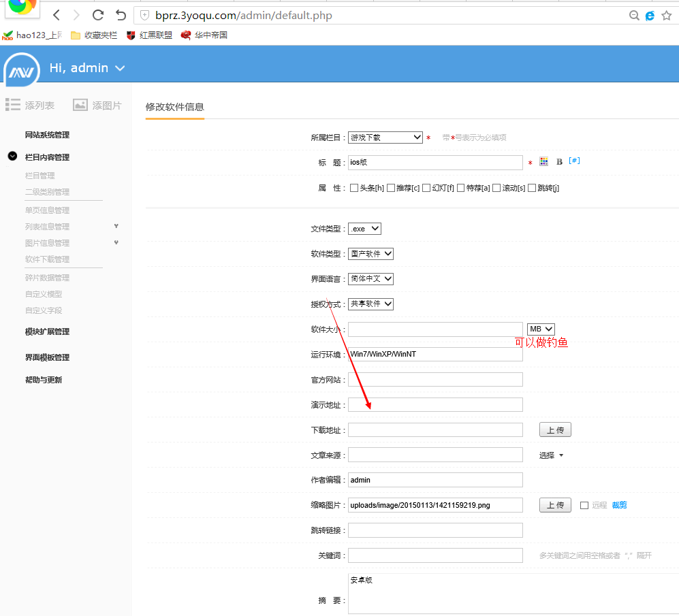
Task: Click the 关键词 input field
Action: 435,555
